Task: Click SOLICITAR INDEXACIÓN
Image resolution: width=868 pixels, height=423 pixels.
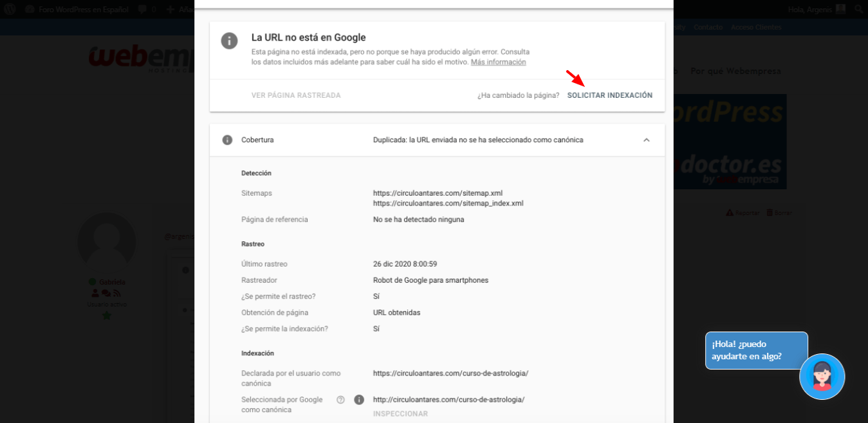Action: point(610,95)
